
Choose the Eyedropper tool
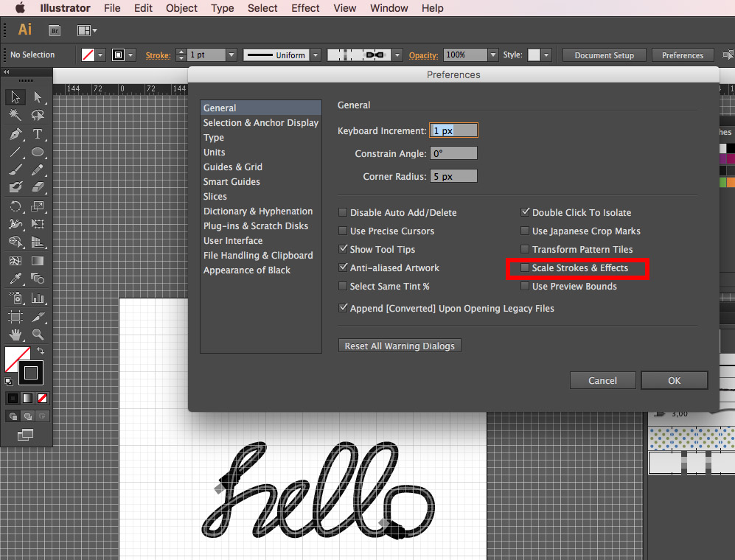(x=15, y=279)
